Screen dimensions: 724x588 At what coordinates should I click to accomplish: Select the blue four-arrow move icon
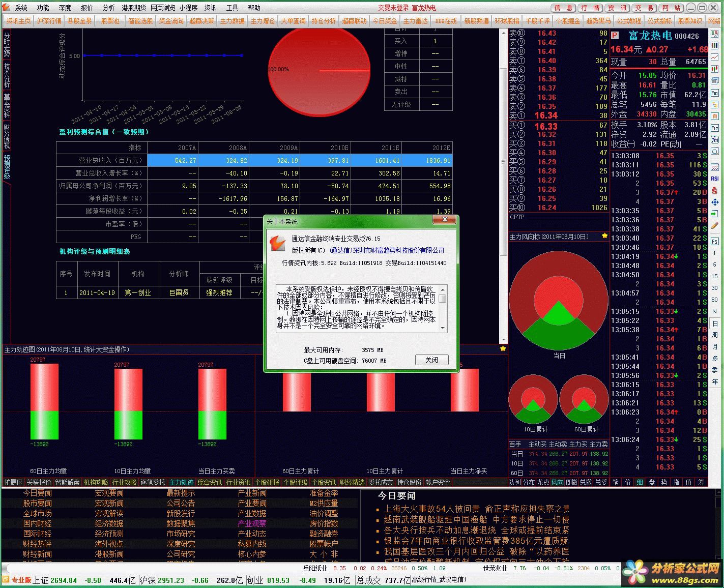pos(715,202)
